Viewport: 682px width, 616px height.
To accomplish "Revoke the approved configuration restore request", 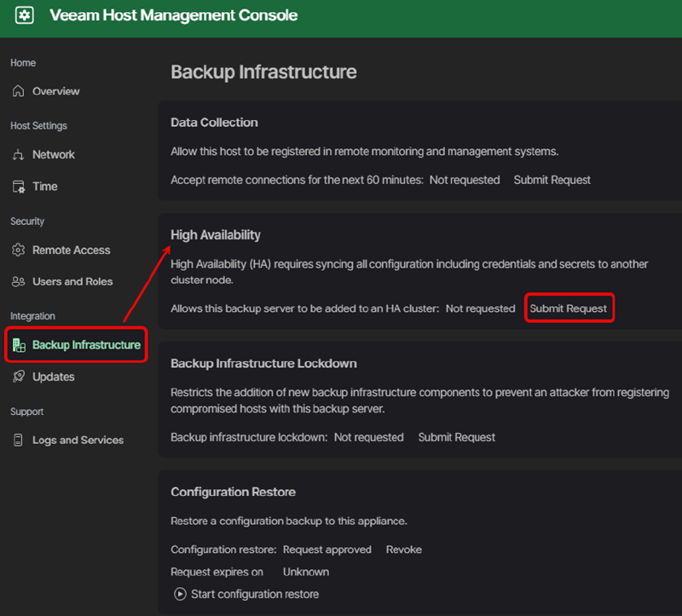I will [x=404, y=550].
